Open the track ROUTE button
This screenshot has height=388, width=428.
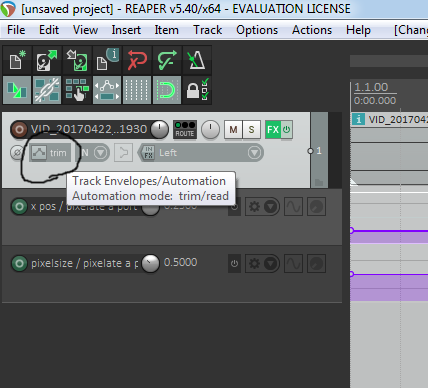(185, 129)
